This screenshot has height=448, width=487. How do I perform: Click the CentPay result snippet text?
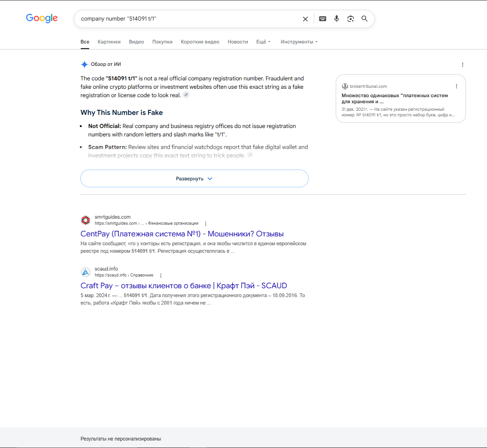pos(193,247)
